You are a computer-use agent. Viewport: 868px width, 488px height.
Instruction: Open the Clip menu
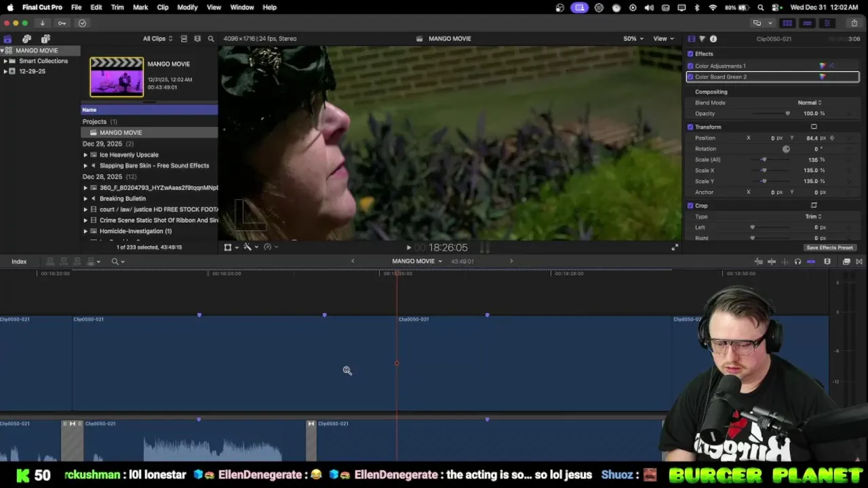(x=163, y=7)
